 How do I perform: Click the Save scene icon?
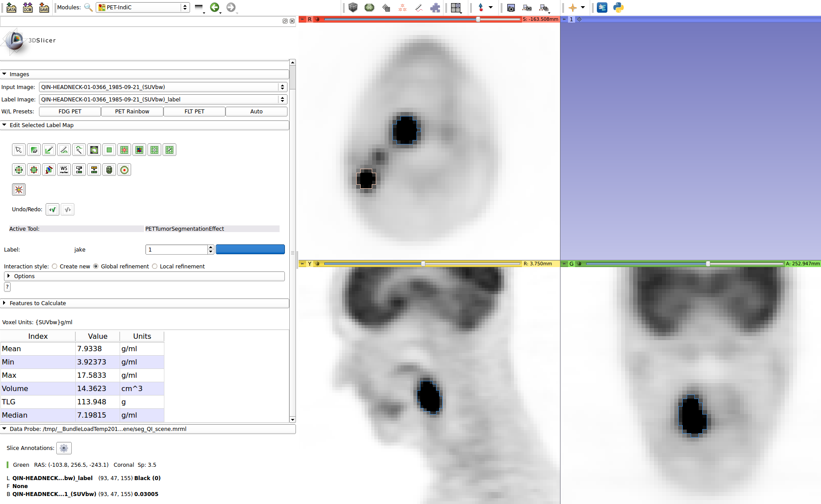point(44,8)
